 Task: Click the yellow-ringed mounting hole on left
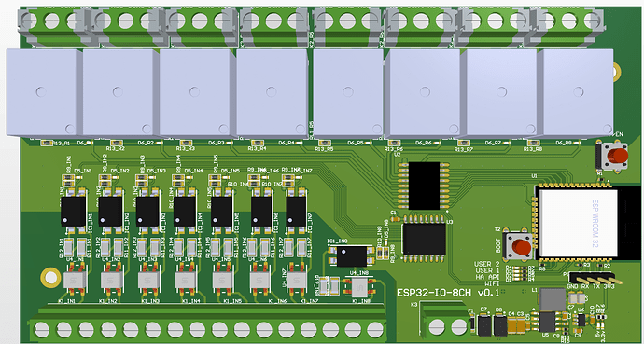click(50, 278)
